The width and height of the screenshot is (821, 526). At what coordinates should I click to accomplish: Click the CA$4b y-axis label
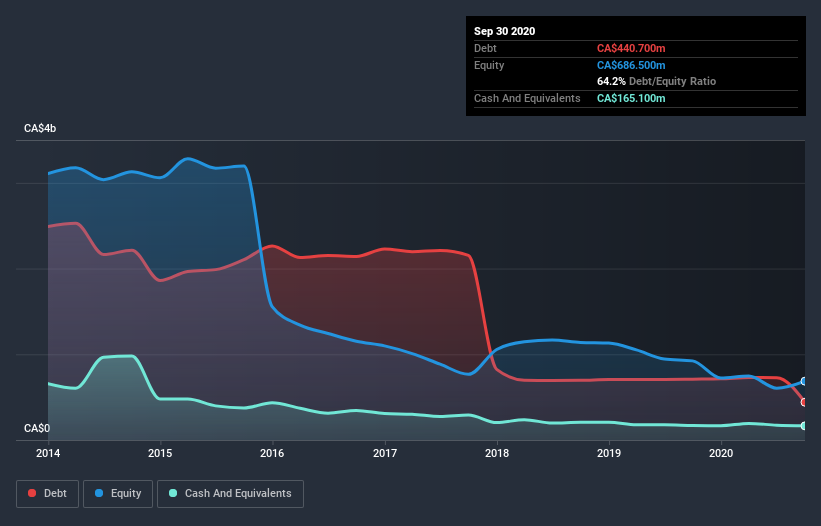click(x=40, y=128)
